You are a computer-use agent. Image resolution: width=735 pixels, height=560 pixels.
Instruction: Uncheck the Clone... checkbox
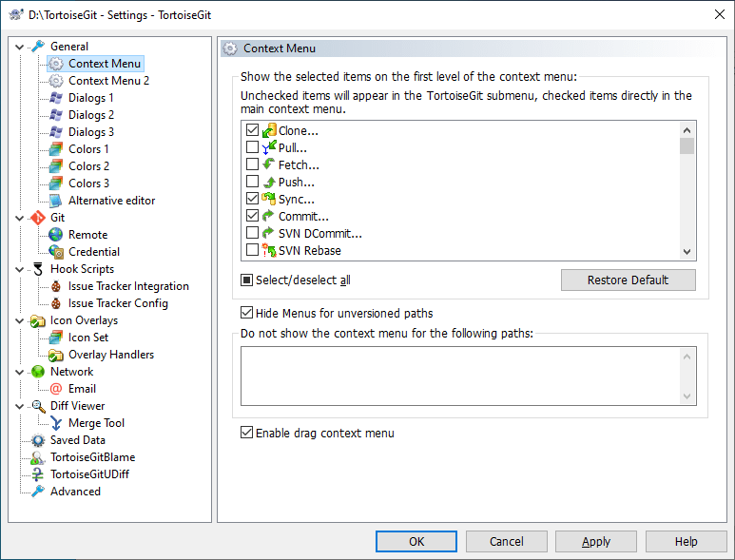point(252,130)
